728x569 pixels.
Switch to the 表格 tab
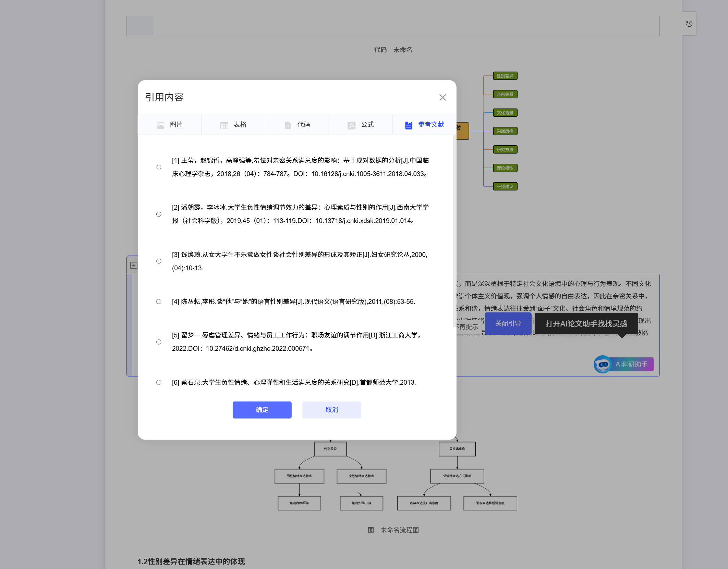[233, 125]
